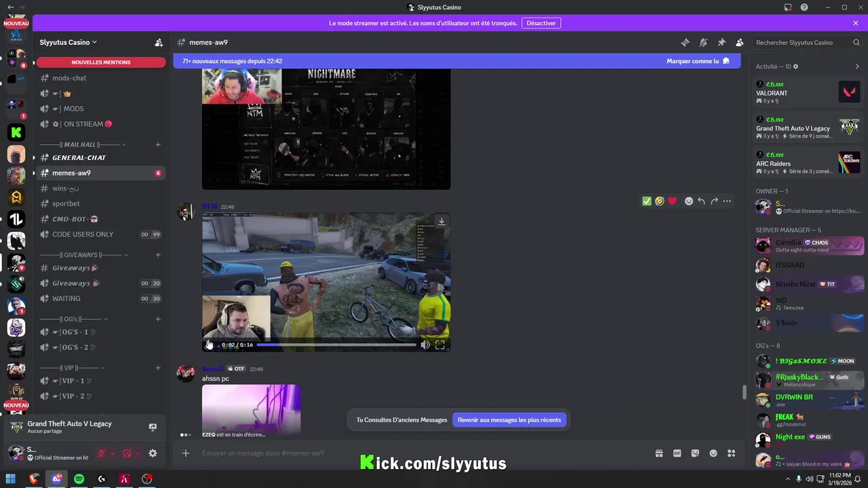Play or pause the video clip
Viewport: 868px width, 488px height.
point(210,345)
